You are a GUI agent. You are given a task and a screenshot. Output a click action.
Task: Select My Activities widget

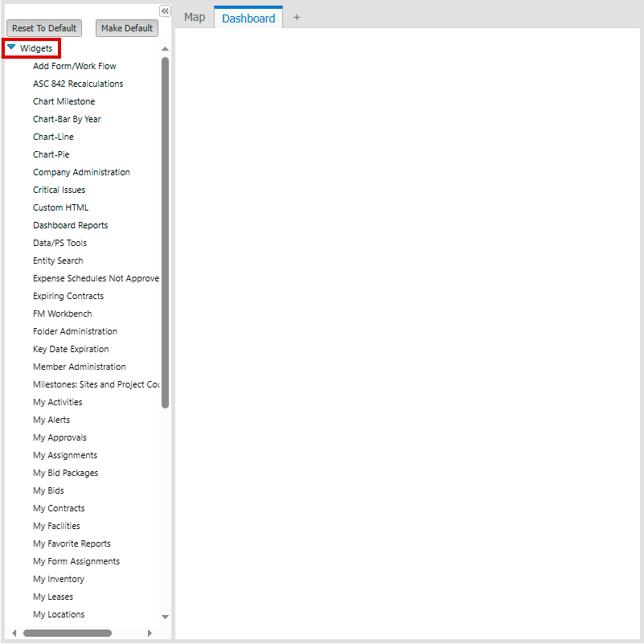[58, 402]
